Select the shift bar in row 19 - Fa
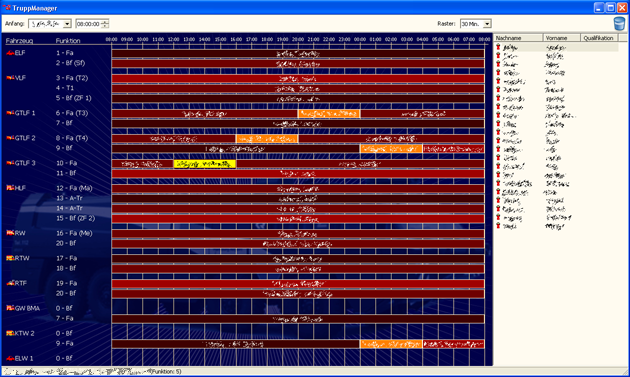This screenshot has width=630, height=377. point(298,284)
